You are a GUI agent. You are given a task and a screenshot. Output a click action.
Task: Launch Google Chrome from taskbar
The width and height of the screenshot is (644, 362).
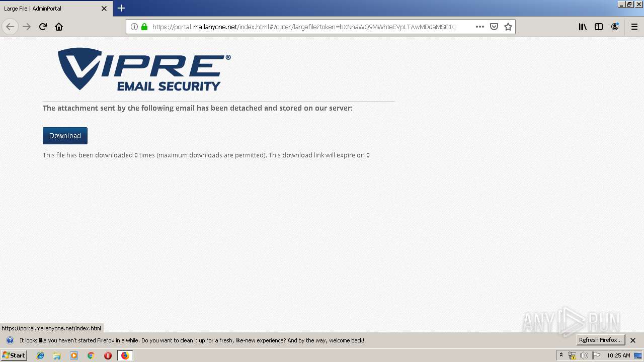pyautogui.click(x=91, y=355)
